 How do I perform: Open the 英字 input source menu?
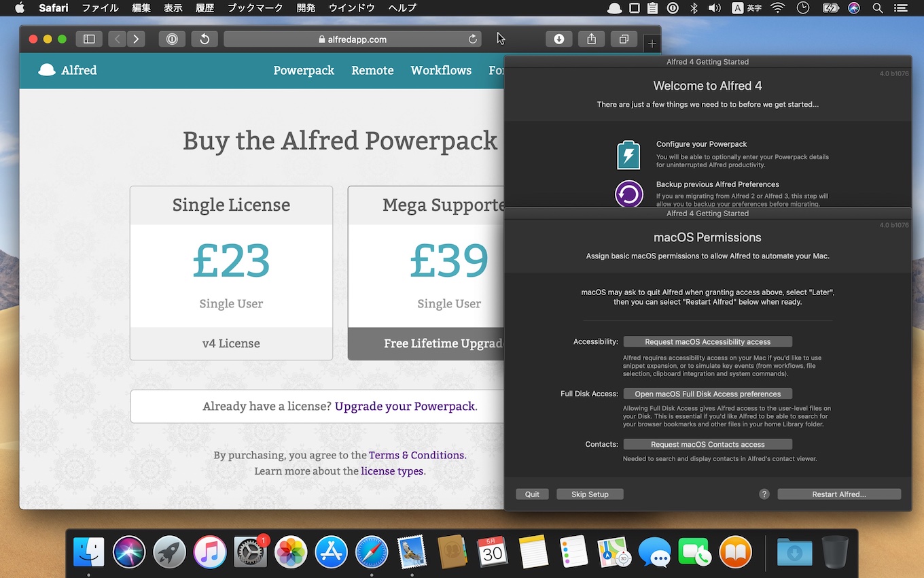747,8
